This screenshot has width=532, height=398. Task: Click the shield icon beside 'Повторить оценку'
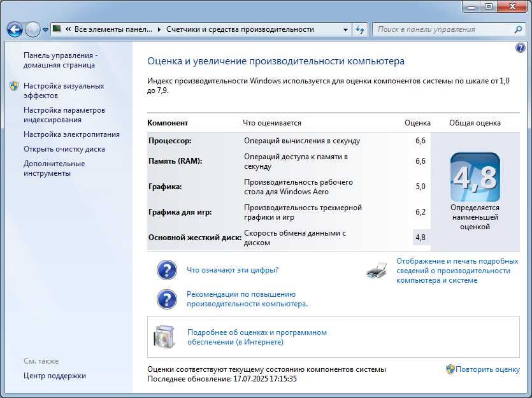450,369
